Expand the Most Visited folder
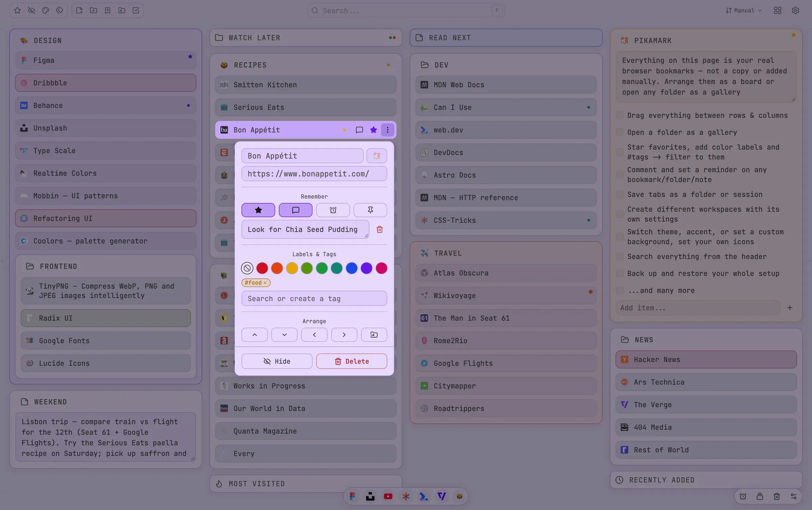Screen dimensions: 812x510 tap(306, 484)
